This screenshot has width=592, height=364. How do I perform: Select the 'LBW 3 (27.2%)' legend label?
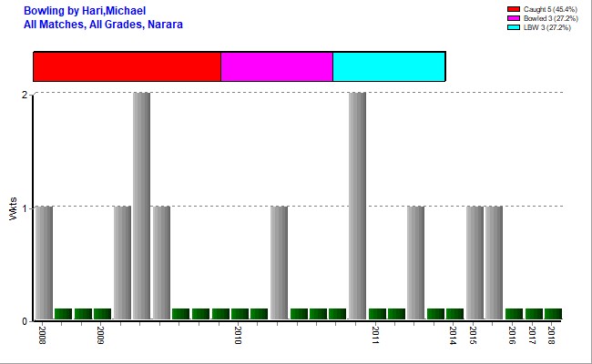tap(547, 27)
